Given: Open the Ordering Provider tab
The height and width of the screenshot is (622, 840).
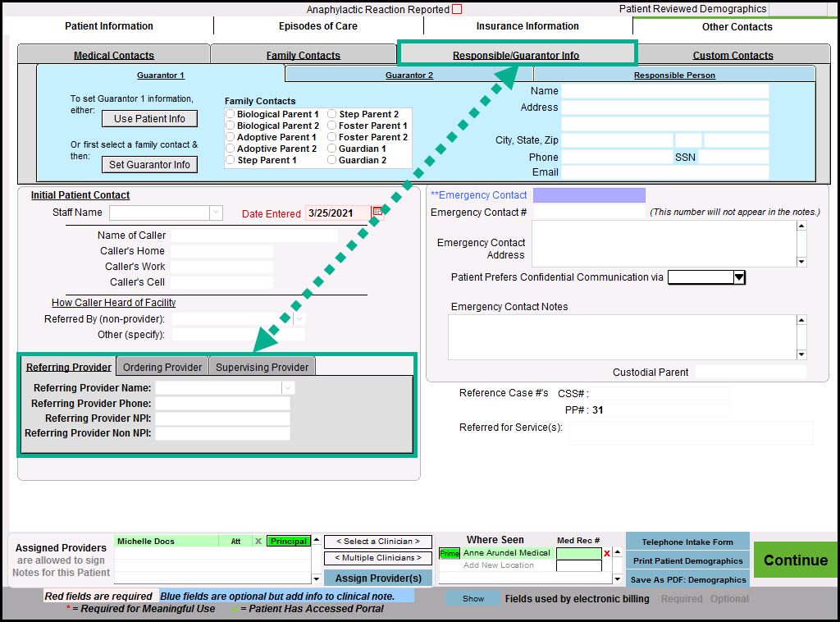Looking at the screenshot, I should tap(162, 367).
